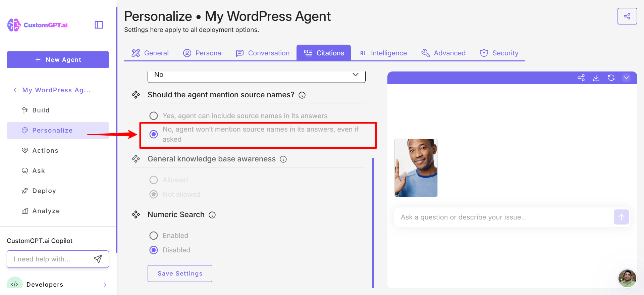Click Save Settings button

[x=180, y=274]
